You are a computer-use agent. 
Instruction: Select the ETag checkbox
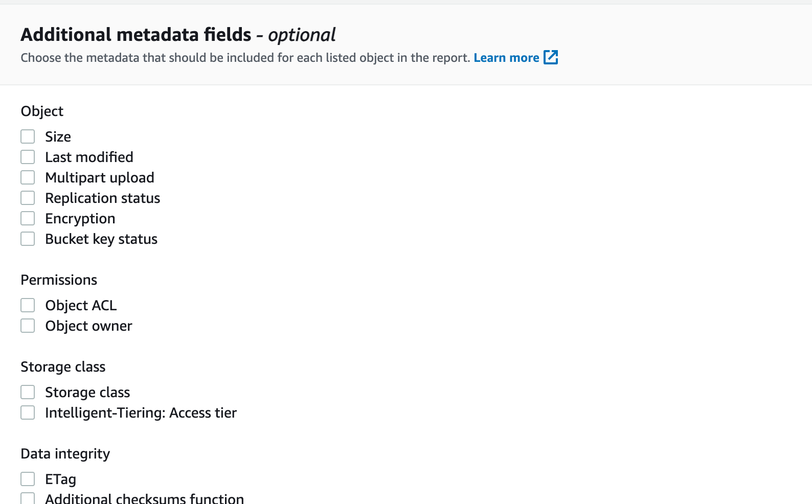coord(28,479)
